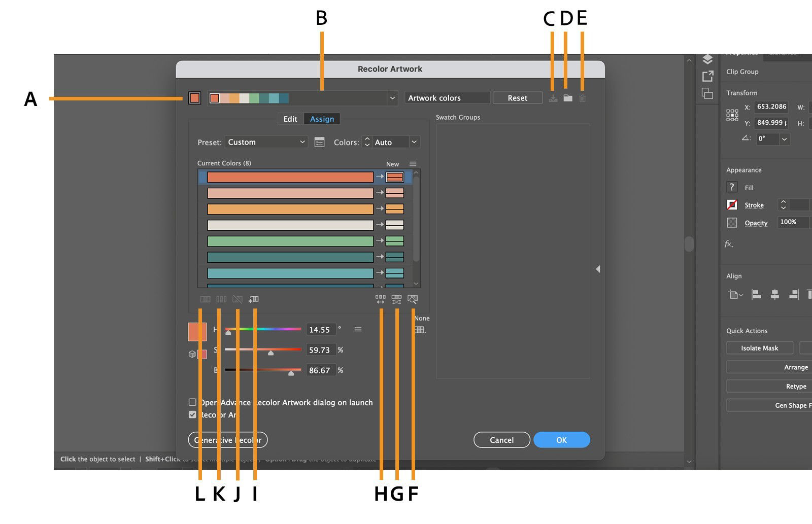The image size is (812, 524).
Task: Click the exclude colors icon
Action: 238,299
